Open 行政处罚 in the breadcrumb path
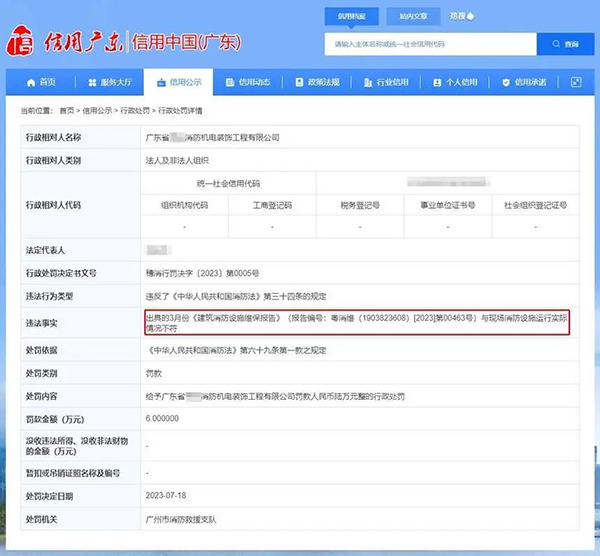 pyautogui.click(x=135, y=109)
